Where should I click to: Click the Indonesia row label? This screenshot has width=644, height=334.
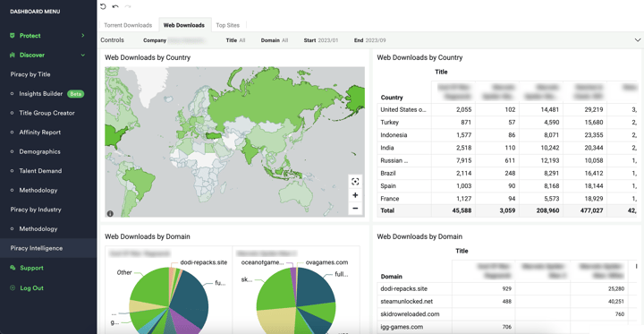pos(394,135)
